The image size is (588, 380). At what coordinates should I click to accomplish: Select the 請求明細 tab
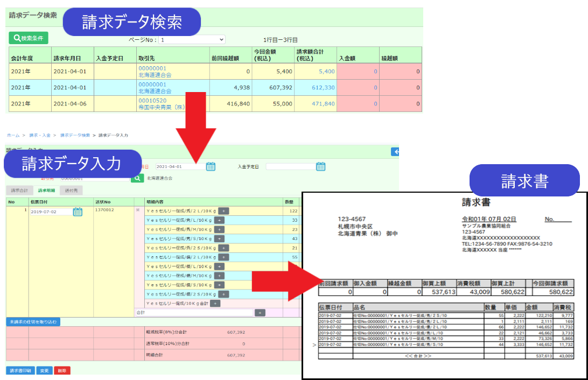tap(46, 191)
